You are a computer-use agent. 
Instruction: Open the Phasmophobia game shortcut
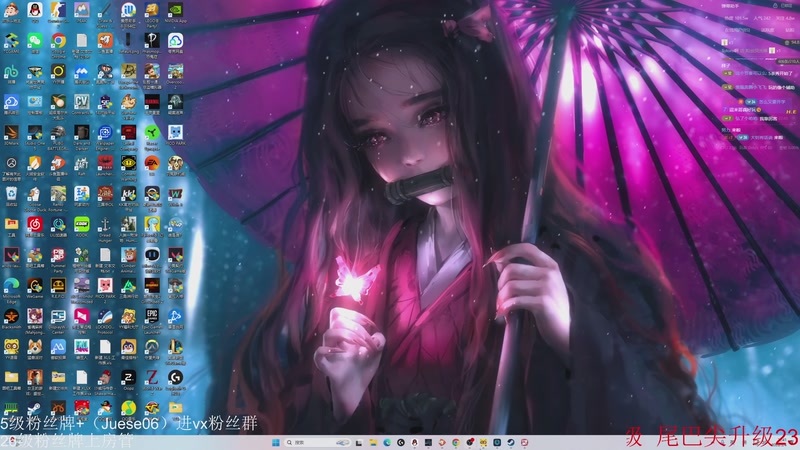click(152, 41)
